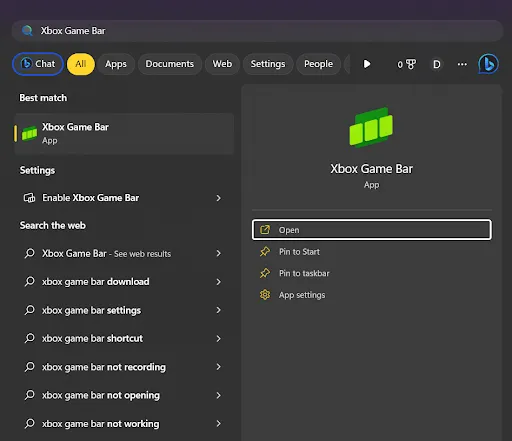The height and width of the screenshot is (441, 512).
Task: Click the search magnifier icon in search bar
Action: (x=27, y=31)
